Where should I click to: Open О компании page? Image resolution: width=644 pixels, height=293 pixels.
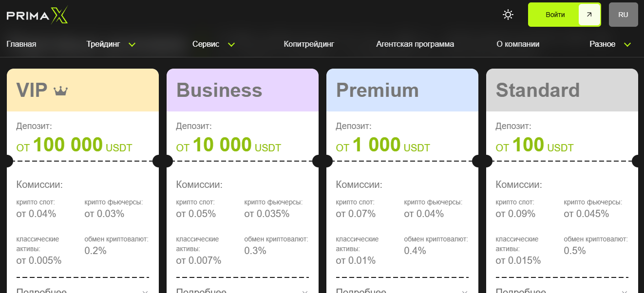[x=518, y=44]
